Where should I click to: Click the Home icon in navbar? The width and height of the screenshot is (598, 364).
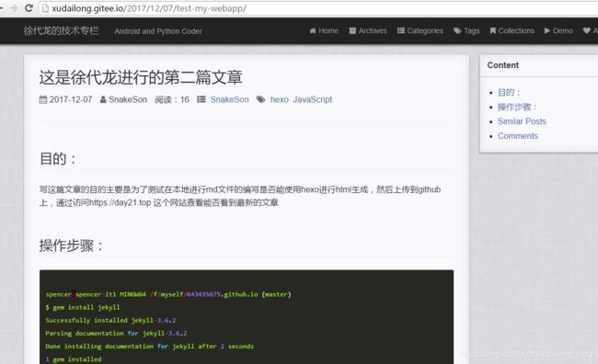313,31
